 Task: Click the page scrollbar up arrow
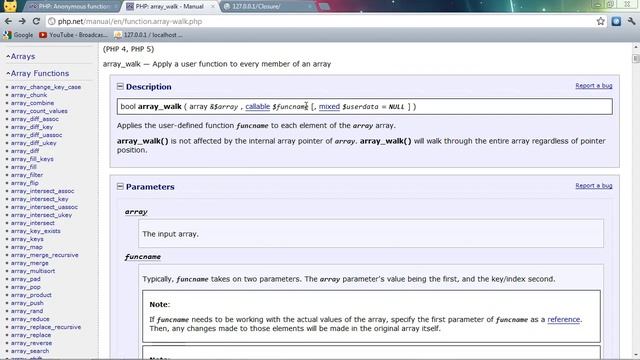pyautogui.click(x=636, y=47)
